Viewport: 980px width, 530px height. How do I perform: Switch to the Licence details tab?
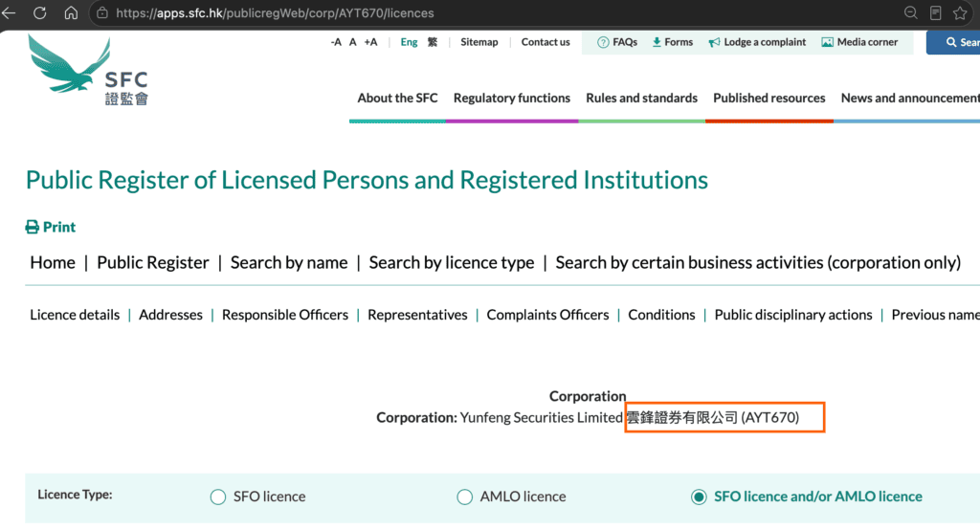(75, 315)
